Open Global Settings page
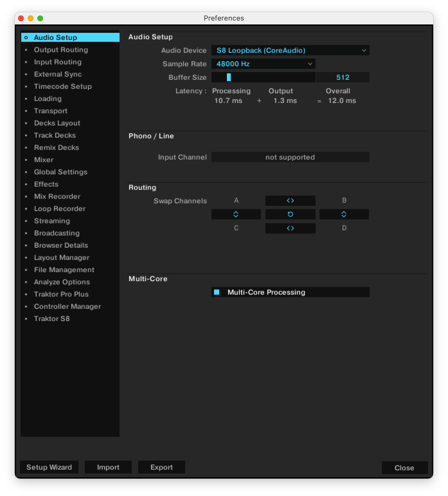The image size is (448, 496). (x=70, y=172)
